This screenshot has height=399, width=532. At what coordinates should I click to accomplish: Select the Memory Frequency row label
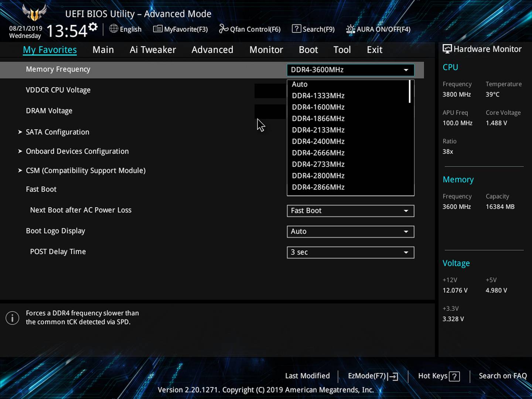click(x=58, y=69)
